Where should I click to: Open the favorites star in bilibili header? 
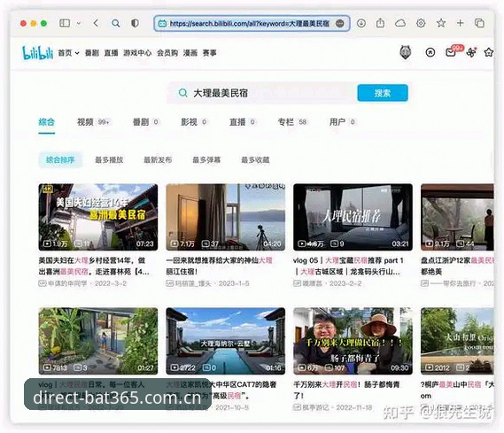tap(489, 52)
